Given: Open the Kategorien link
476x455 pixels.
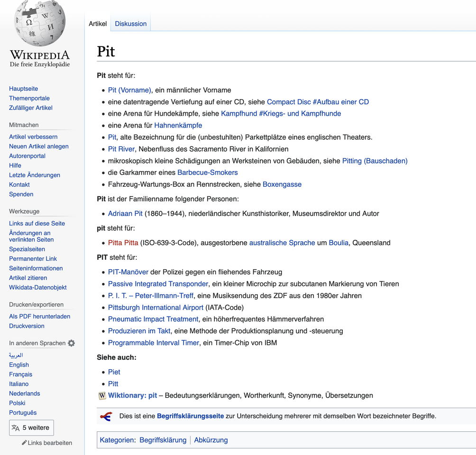Looking at the screenshot, I should (117, 440).
